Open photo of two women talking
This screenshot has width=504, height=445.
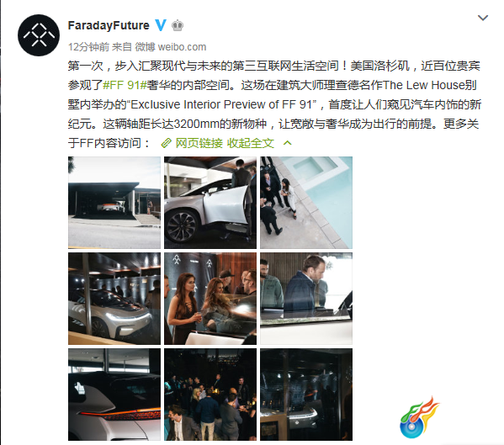[210, 299]
